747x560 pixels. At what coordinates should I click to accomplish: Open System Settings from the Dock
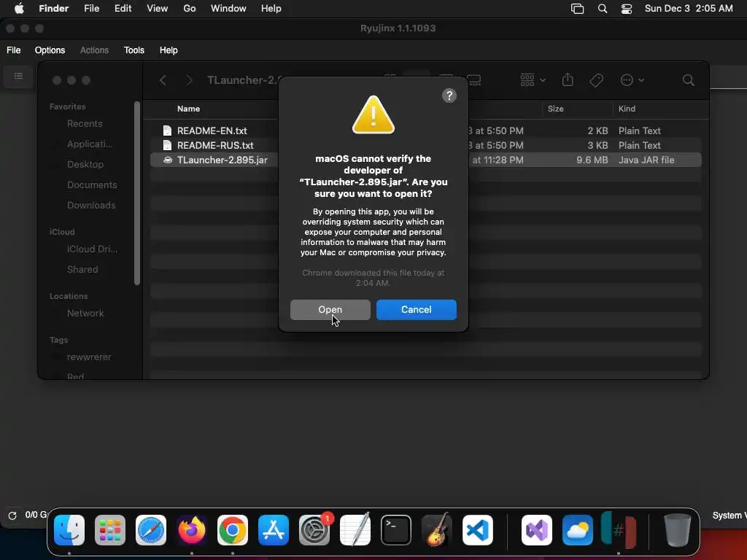[314, 530]
